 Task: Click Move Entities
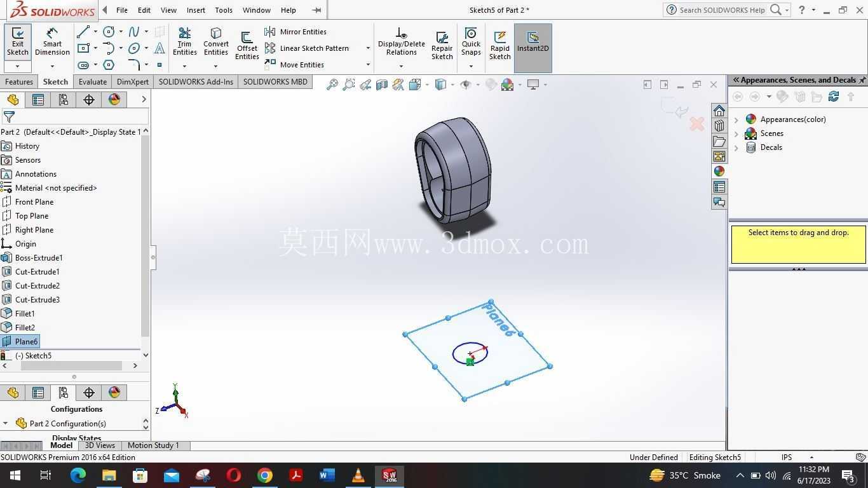[x=294, y=65]
